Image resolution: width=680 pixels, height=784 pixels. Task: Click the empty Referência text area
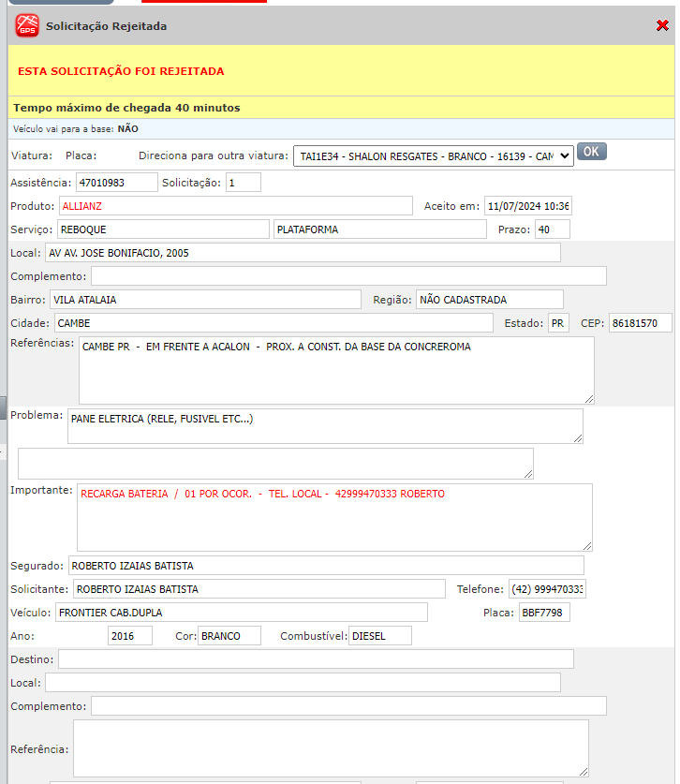tap(331, 748)
